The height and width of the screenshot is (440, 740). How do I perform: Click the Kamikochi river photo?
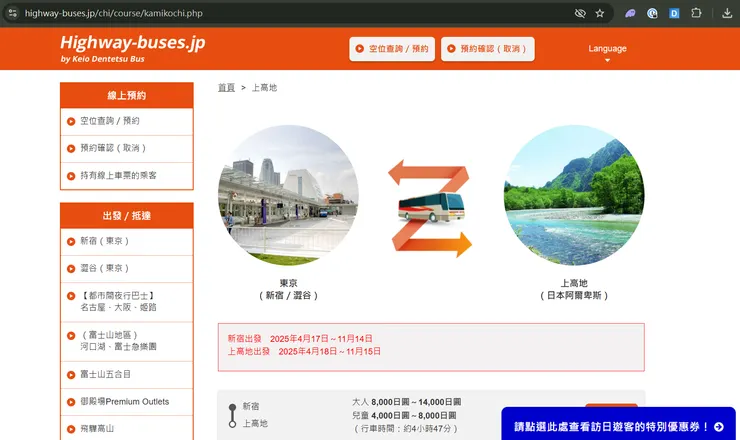[574, 195]
